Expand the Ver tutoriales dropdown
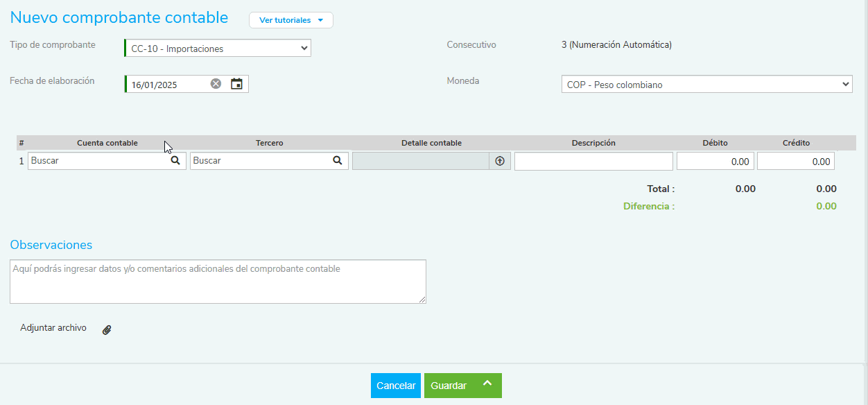 click(291, 20)
